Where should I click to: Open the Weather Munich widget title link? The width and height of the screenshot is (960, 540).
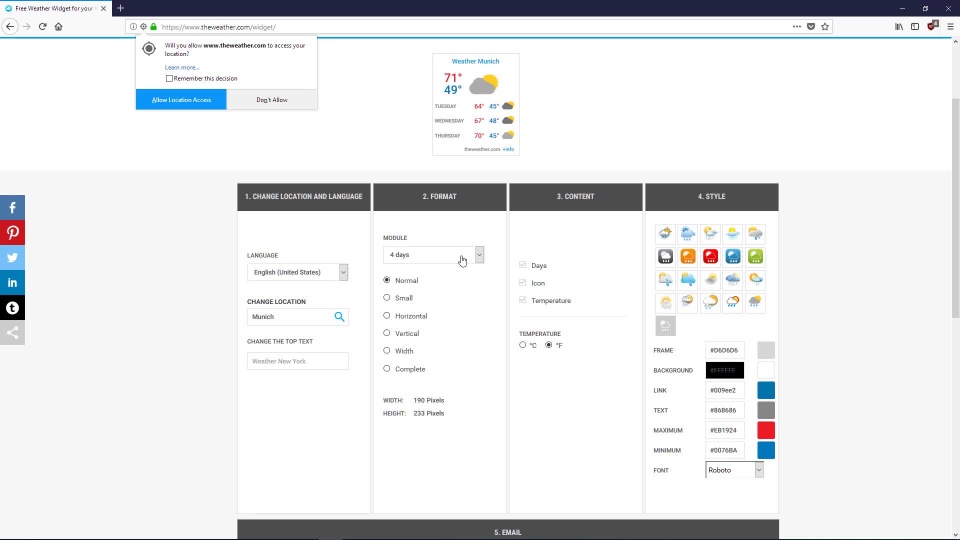coord(476,61)
